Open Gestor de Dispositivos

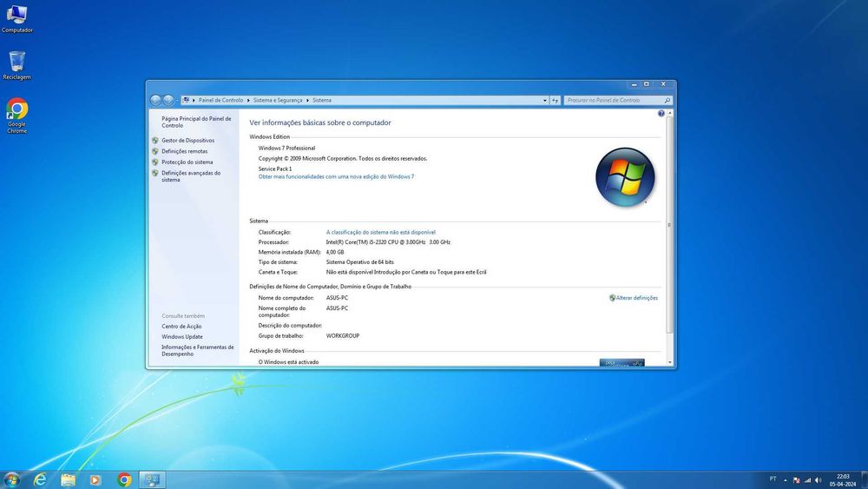188,141
